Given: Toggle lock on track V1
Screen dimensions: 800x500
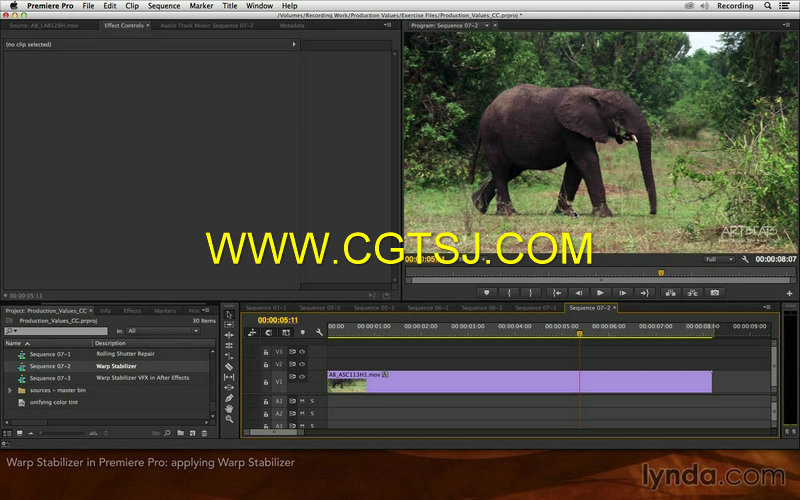Looking at the screenshot, I should 266,382.
